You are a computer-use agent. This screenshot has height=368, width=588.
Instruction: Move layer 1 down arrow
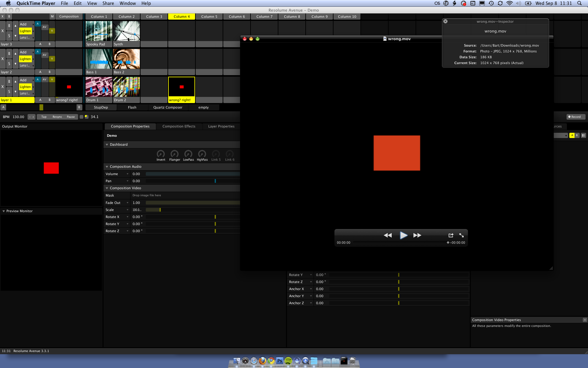(15, 92)
